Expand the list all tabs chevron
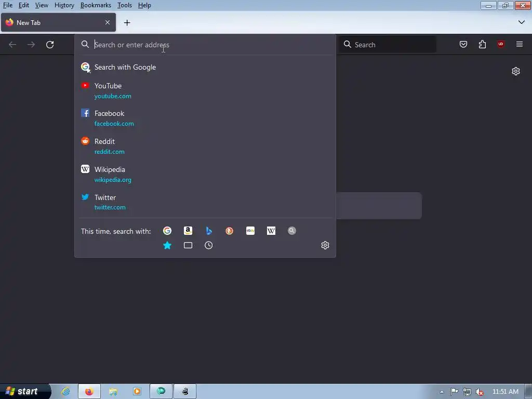This screenshot has height=399, width=532. (x=522, y=22)
